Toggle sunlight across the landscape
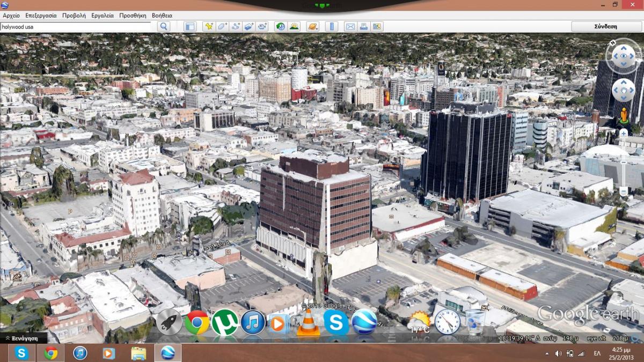 click(x=294, y=26)
